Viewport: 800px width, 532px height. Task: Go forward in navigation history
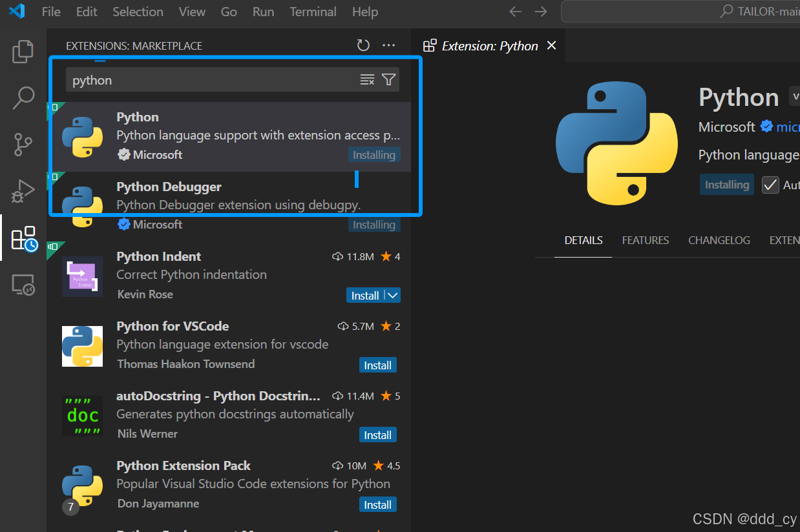point(541,12)
